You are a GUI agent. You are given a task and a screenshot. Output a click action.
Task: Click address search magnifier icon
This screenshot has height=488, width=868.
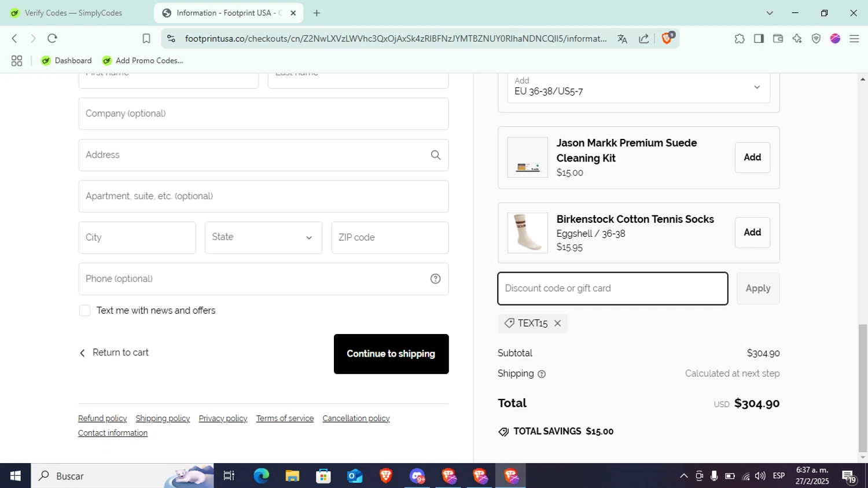tap(436, 155)
